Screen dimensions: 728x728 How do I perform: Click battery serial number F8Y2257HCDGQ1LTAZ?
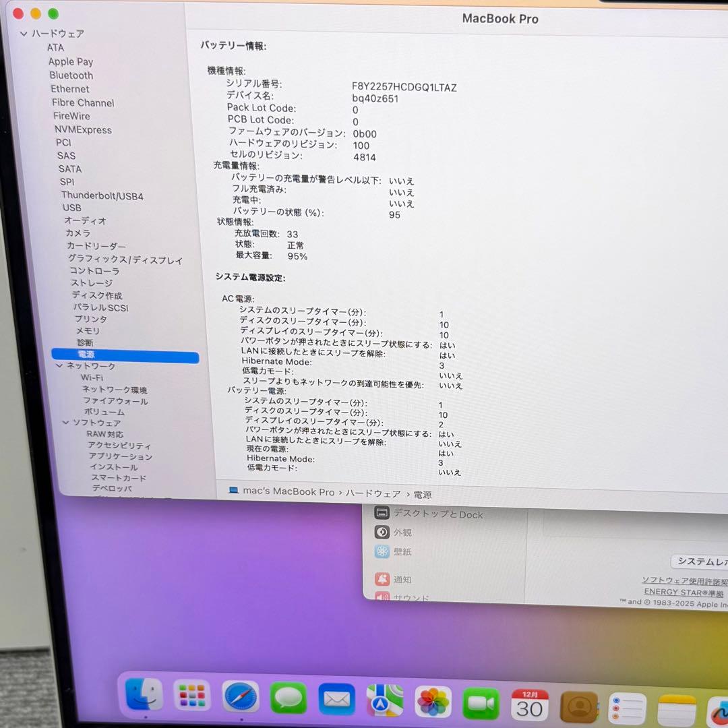404,87
